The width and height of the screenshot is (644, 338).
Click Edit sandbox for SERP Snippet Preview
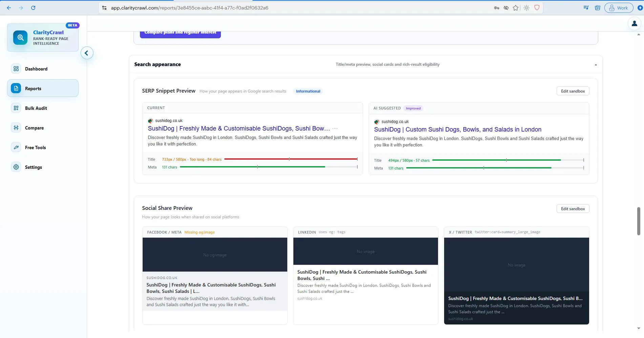tap(573, 91)
